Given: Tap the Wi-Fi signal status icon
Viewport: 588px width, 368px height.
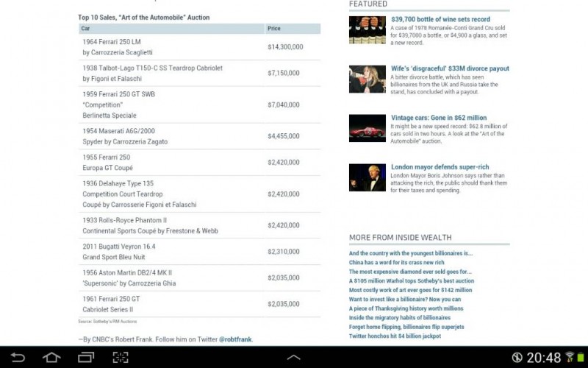Looking at the screenshot, I should [x=570, y=357].
